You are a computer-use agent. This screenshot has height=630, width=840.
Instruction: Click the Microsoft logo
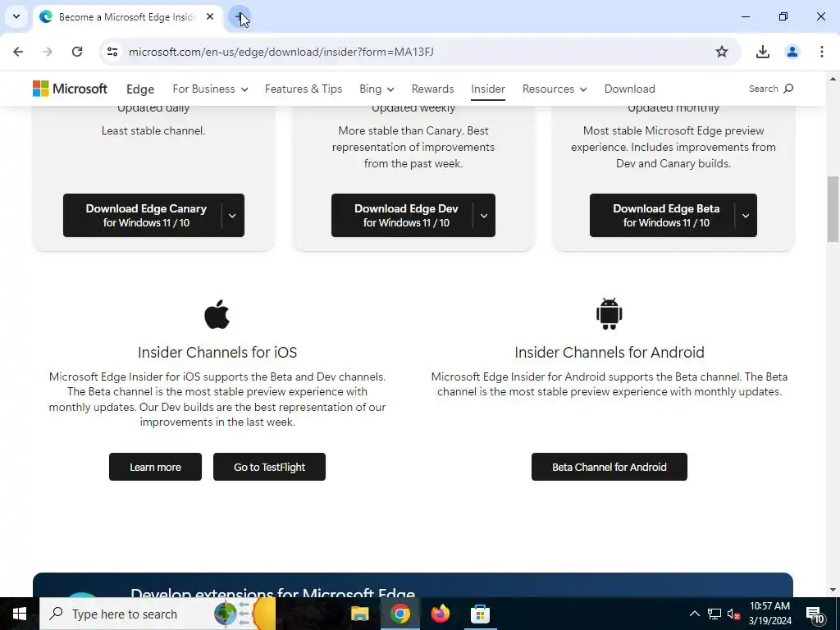tap(70, 89)
